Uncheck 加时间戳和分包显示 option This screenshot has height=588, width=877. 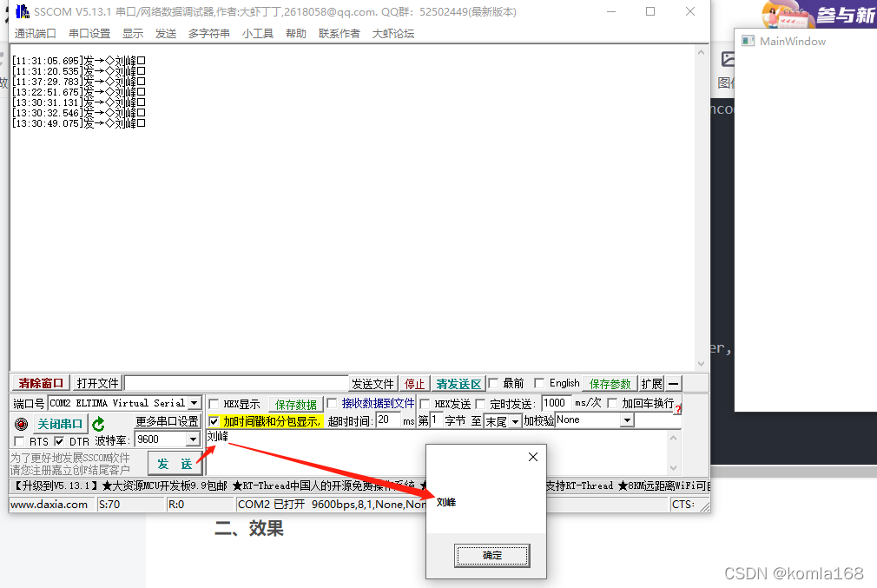pyautogui.click(x=214, y=420)
